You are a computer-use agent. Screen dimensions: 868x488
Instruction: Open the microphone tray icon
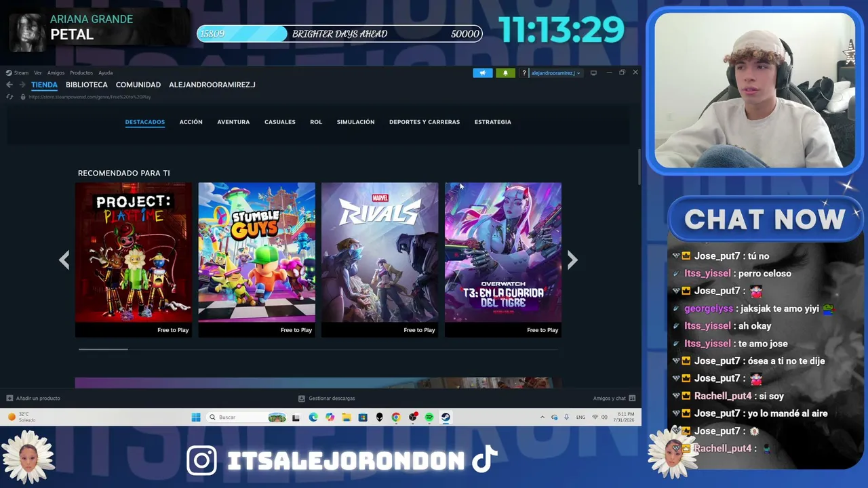pos(567,418)
